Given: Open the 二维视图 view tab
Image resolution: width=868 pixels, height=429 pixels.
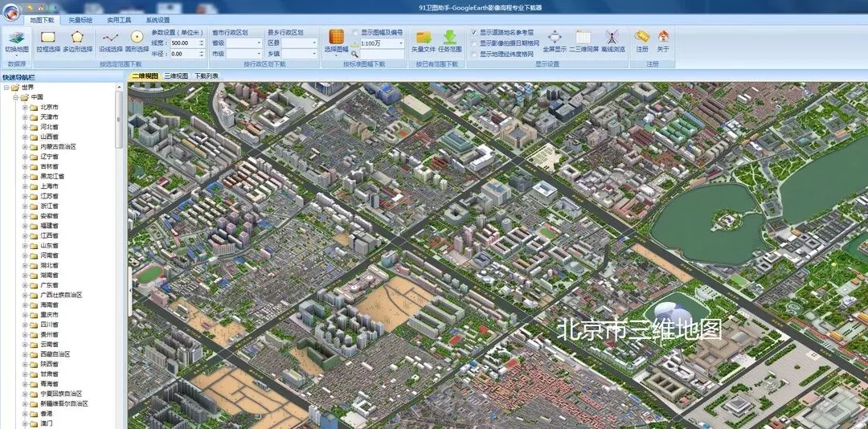Looking at the screenshot, I should (x=145, y=76).
